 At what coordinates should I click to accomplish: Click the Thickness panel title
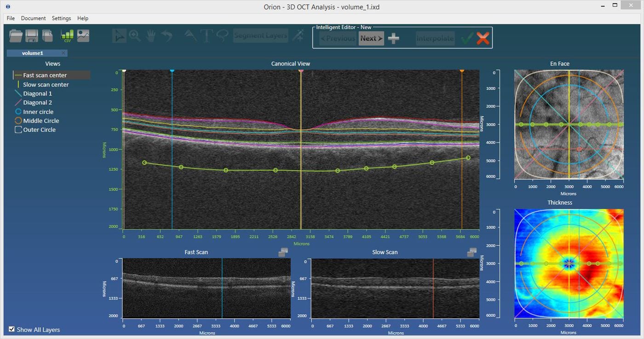click(560, 203)
